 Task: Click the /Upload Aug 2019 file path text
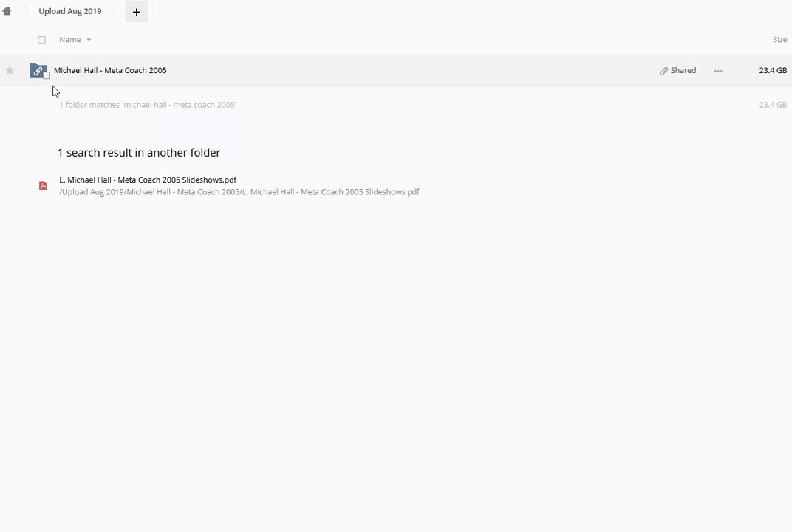click(x=239, y=192)
